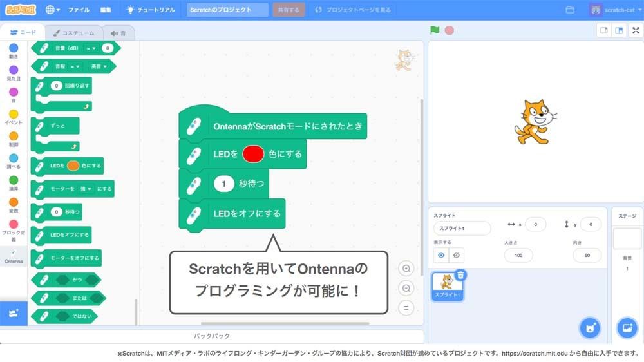Reset workspace zoom with equals icon
644x362 pixels.
pos(406,308)
